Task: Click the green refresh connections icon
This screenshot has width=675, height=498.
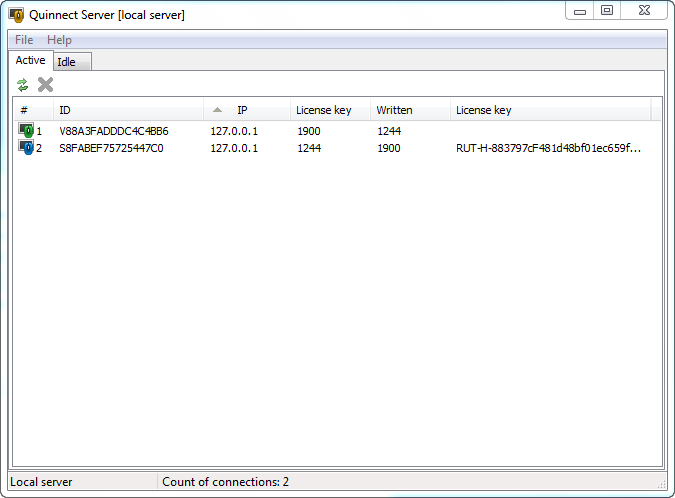Action: [22, 85]
